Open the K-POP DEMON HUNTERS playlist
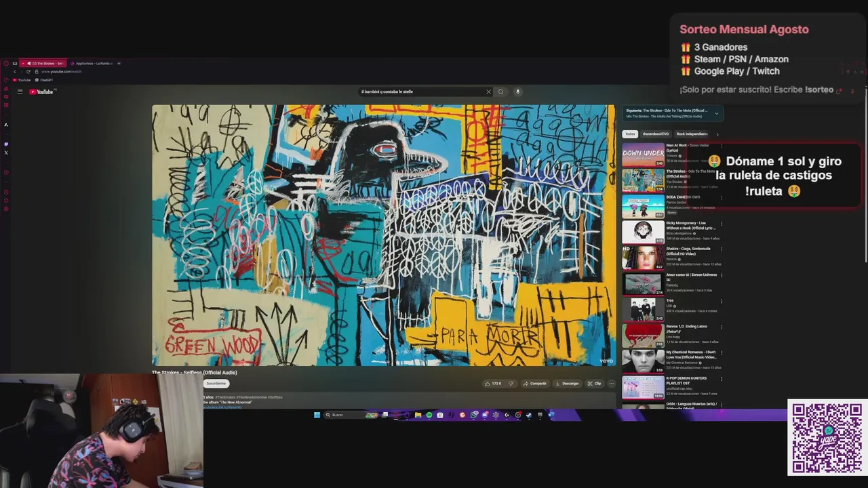Viewport: 868px width, 488px height. pos(643,386)
